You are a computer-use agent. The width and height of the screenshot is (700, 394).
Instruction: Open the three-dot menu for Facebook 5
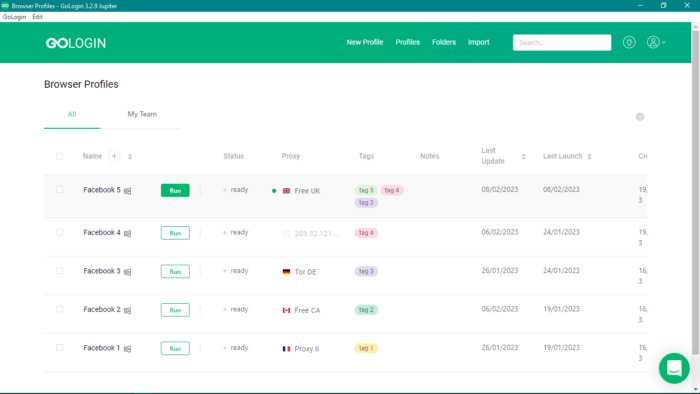tap(200, 190)
